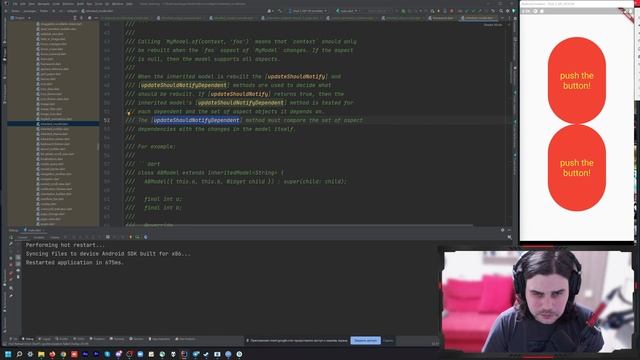Click the red Stop icon in main toolbar

(451, 11)
